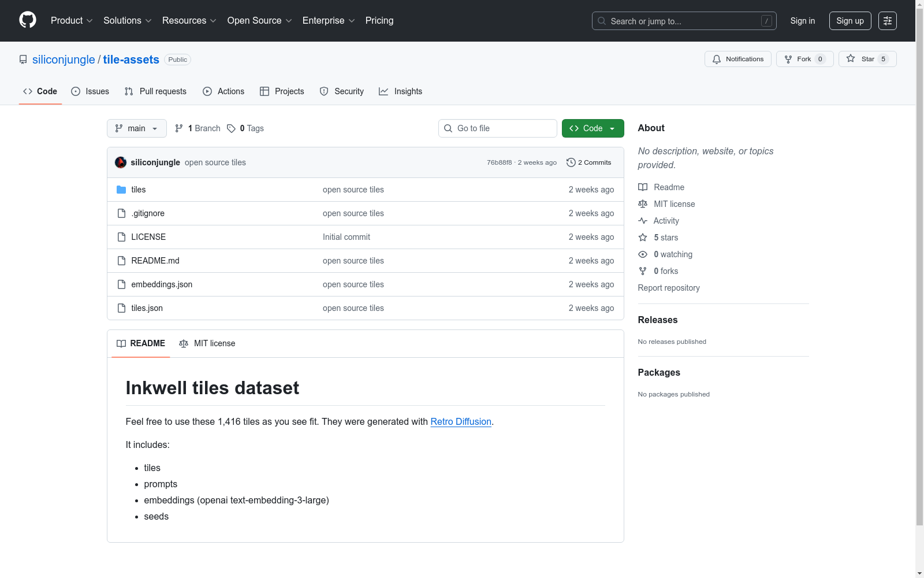Open the Projects tab
Screen dimensions: 924x578
pos(282,91)
